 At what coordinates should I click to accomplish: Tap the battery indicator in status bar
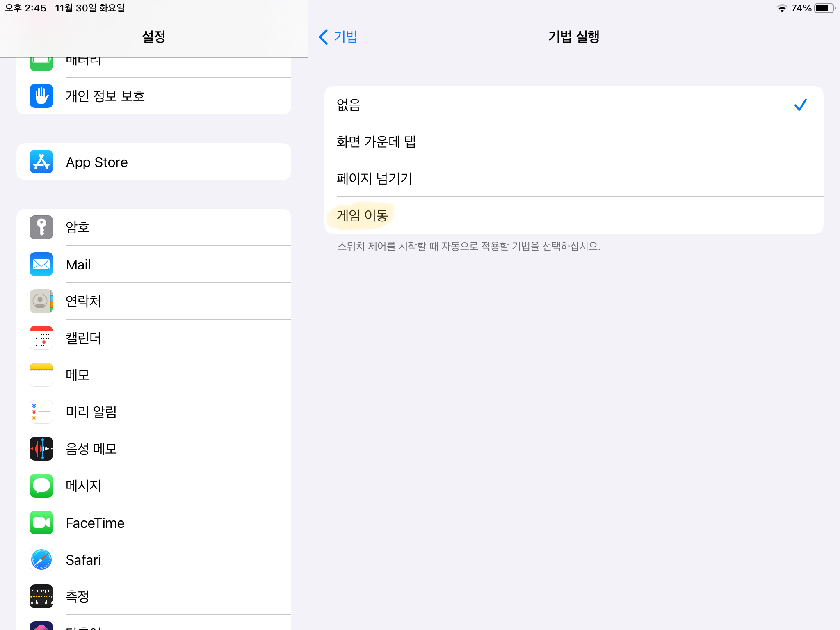tap(824, 8)
